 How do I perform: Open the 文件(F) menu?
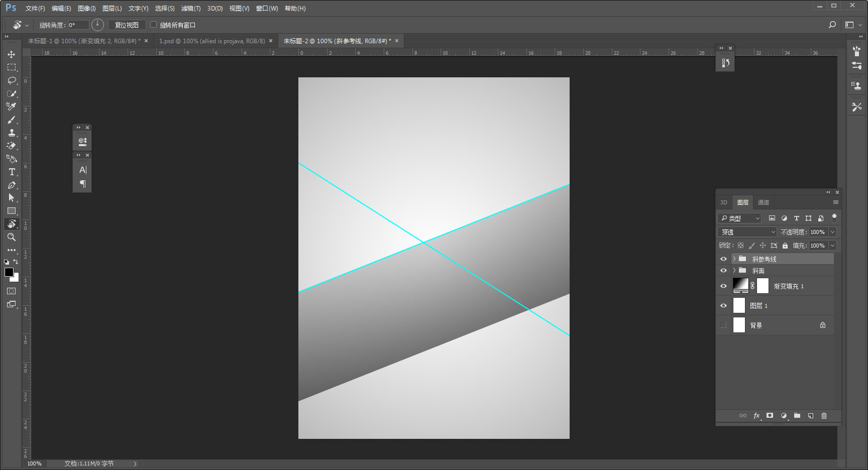(35, 9)
